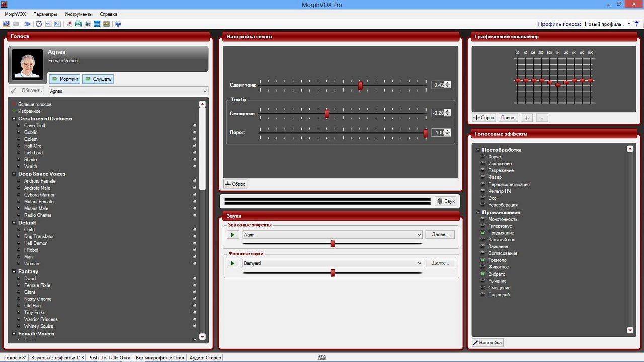The image size is (644, 362).
Task: Click the save-disk icon at toolbar start
Action: point(6,24)
